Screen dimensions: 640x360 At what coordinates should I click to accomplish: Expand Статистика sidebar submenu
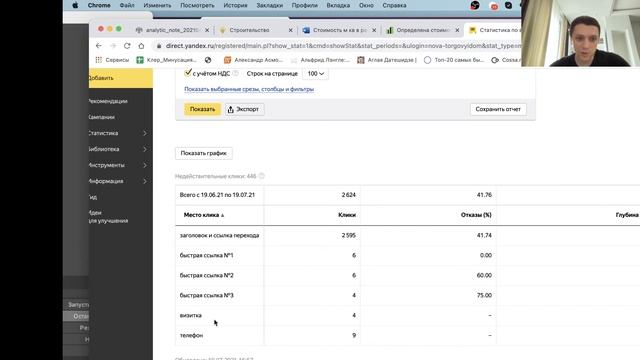coord(145,133)
